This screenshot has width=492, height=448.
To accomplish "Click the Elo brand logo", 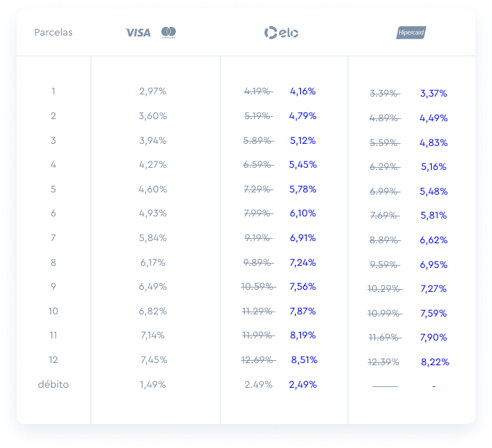I will [281, 33].
